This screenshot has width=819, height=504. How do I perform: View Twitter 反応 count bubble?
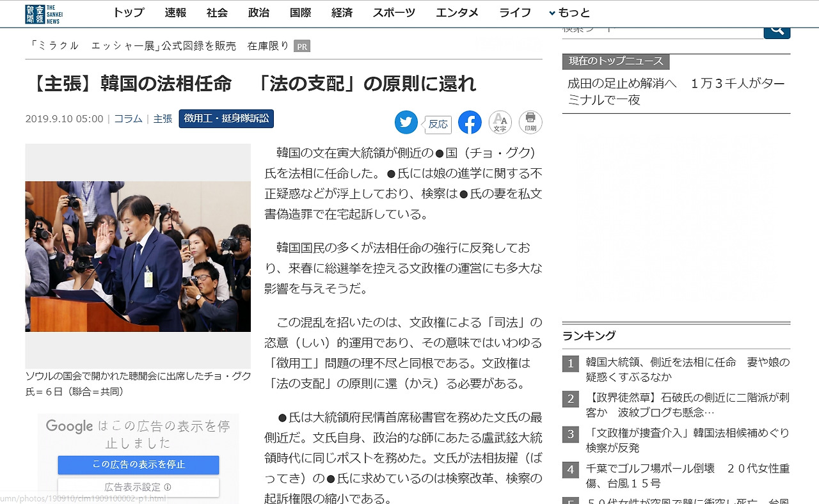click(x=438, y=124)
